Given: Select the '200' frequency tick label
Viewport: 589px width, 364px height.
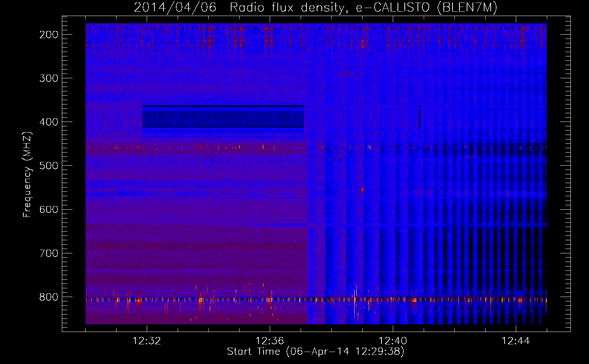Looking at the screenshot, I should click(49, 35).
